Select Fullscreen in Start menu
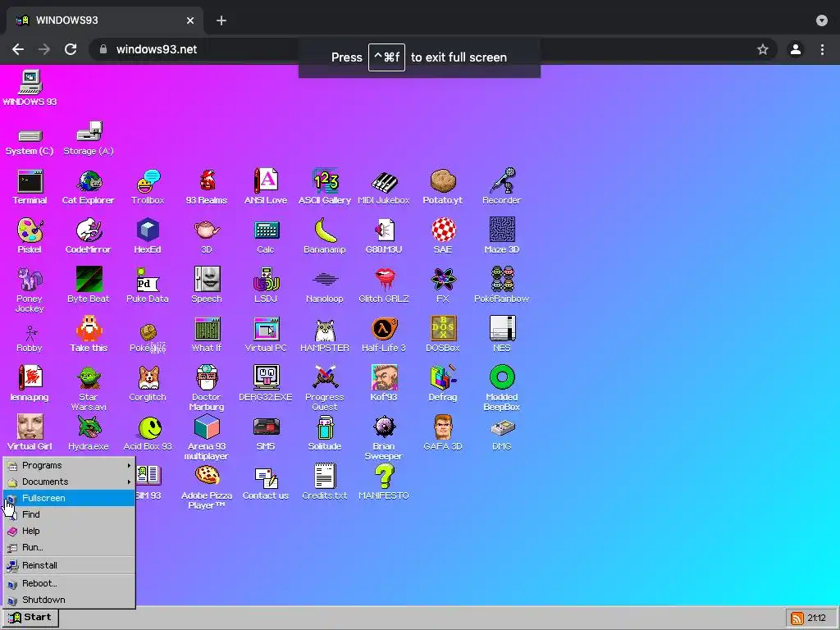Screen dimensions: 840x630 [69, 498]
